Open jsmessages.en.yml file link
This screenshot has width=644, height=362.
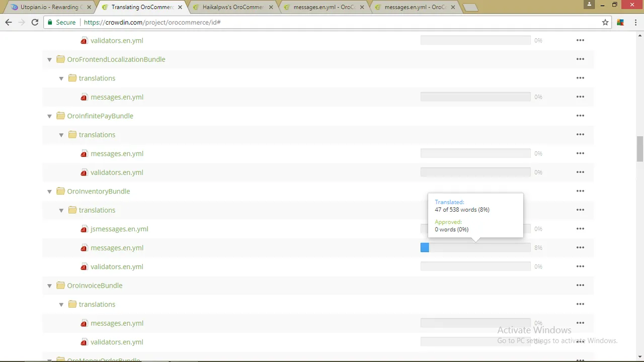[x=119, y=229]
